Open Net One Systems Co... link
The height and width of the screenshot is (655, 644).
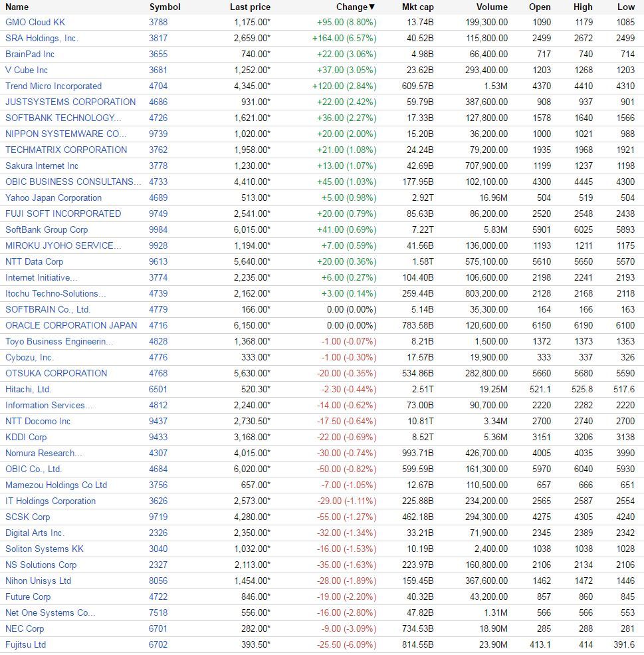[51, 613]
